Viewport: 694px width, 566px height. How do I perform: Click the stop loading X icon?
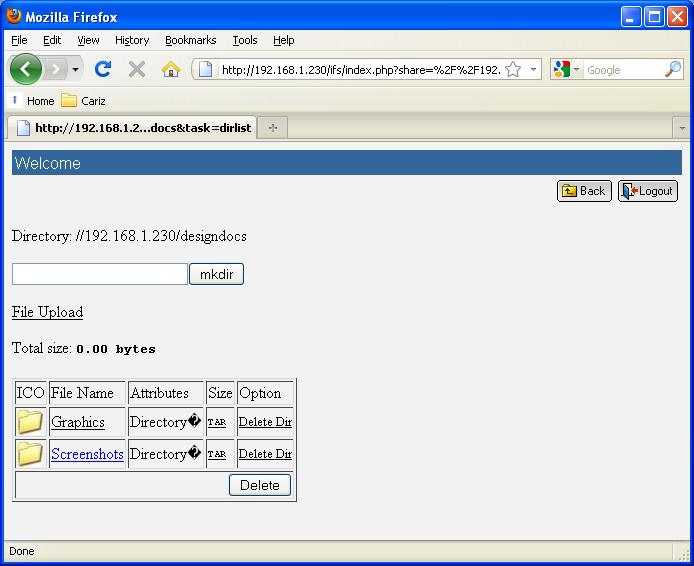coord(137,69)
